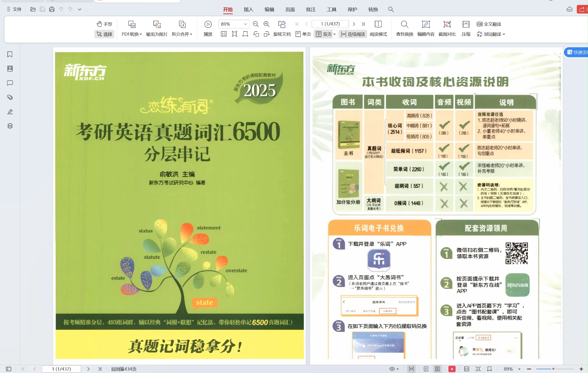Switch to two-page in status bar
This screenshot has width=588, height=373.
(437, 369)
